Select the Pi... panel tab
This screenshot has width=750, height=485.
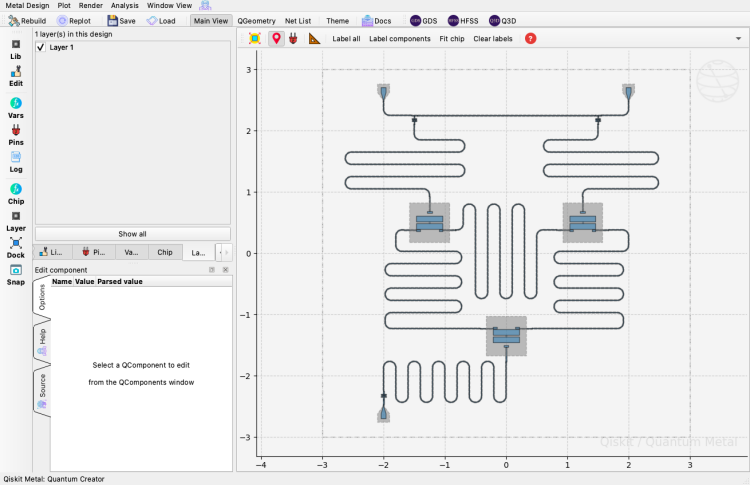[x=94, y=252]
